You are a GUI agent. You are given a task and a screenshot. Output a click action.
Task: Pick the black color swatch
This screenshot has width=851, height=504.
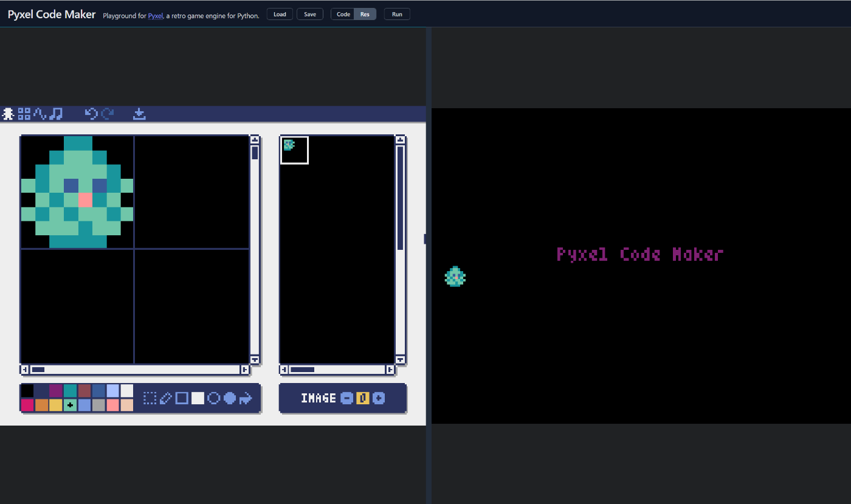pos(27,391)
